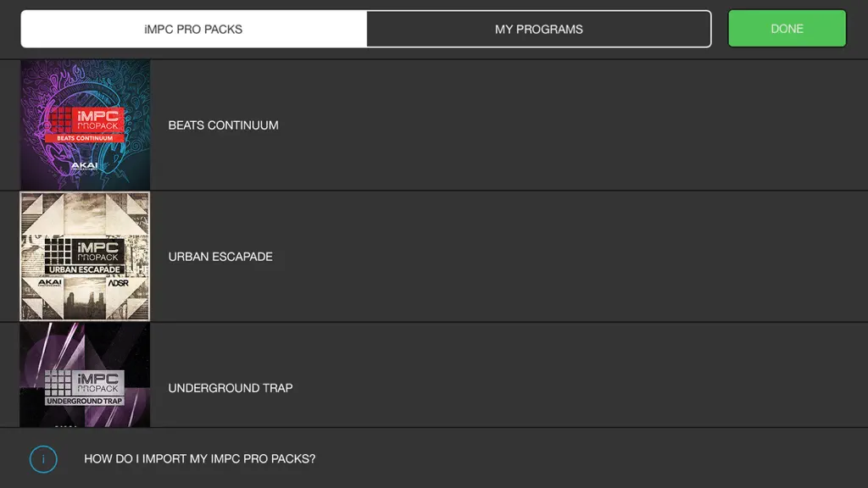Click the gray pad grid icon on Underground Trap cover
Screen dimensions: 868x488
tap(58, 383)
